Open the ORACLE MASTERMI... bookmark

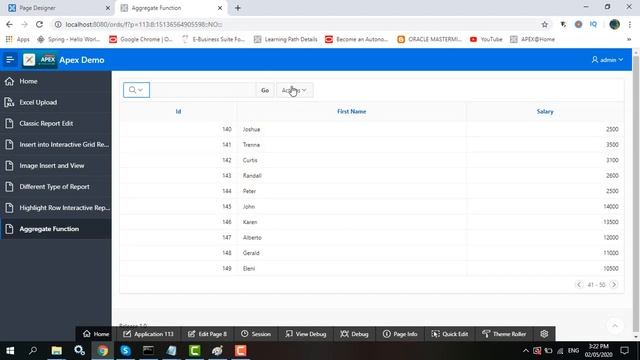click(x=429, y=39)
